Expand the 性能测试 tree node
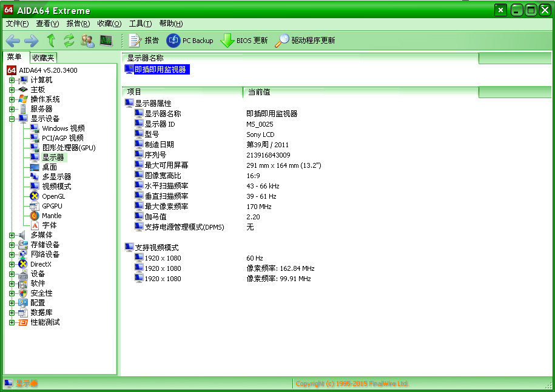Viewport: 555px width, 392px height. (12, 322)
